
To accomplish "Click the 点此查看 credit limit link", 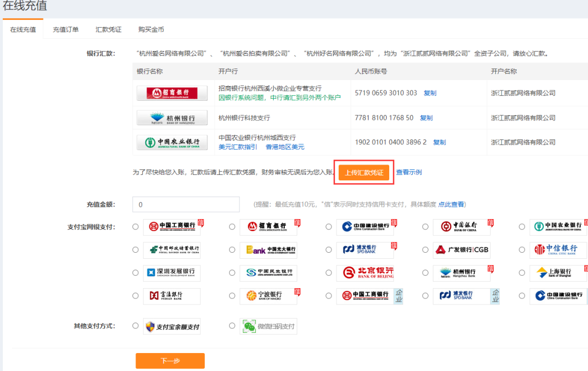I will [451, 204].
